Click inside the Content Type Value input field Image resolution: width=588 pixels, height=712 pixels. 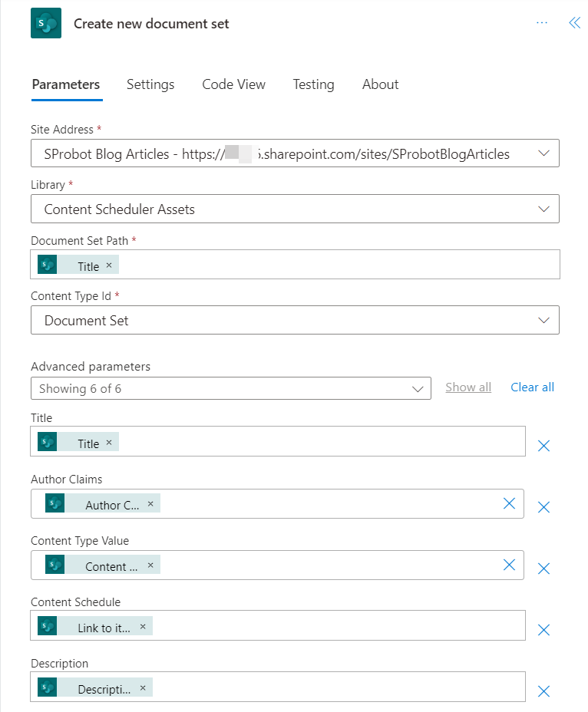(x=277, y=565)
